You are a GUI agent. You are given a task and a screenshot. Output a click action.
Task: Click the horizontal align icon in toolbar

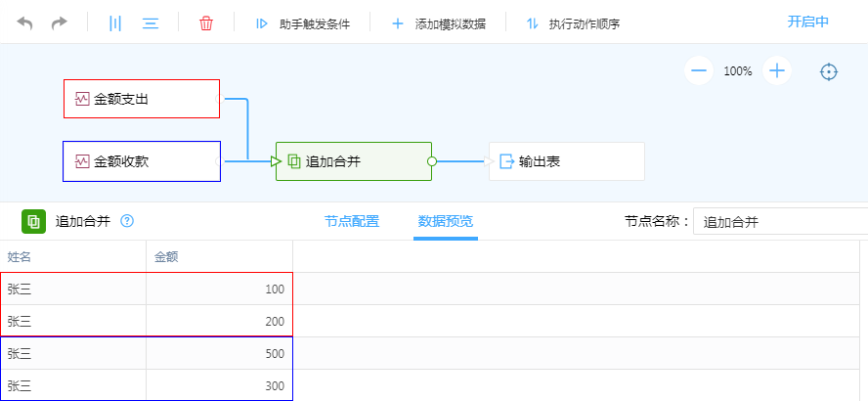tap(151, 22)
